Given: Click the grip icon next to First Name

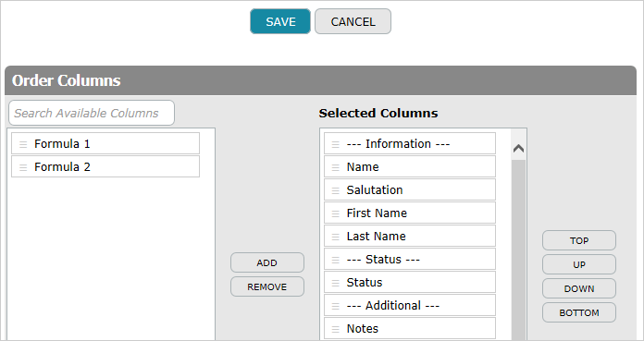Looking at the screenshot, I should pyautogui.click(x=336, y=213).
